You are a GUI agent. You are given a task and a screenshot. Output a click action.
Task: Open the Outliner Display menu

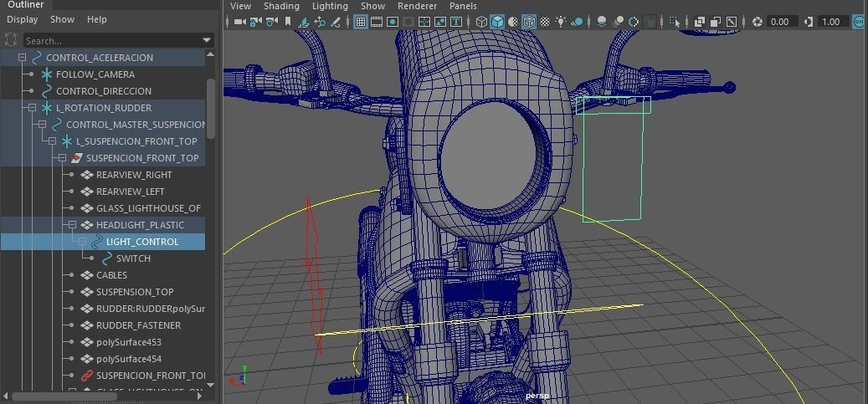[x=22, y=19]
